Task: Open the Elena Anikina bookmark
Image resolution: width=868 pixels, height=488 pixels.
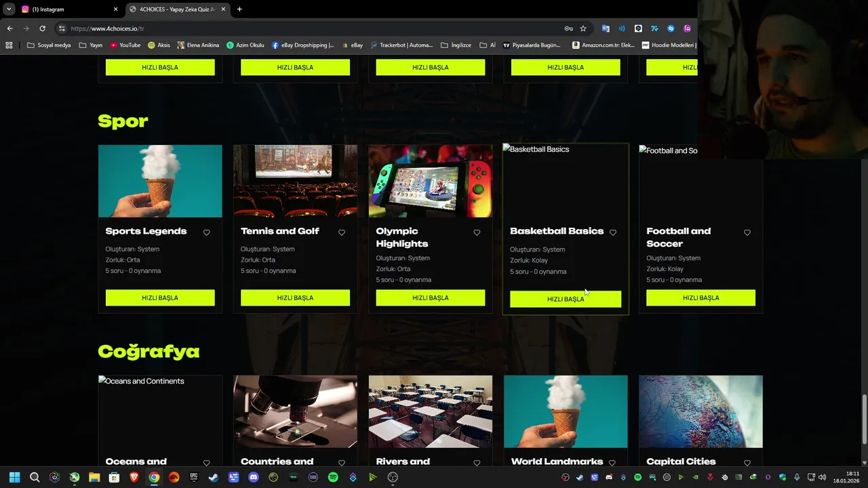Action: pyautogui.click(x=198, y=45)
